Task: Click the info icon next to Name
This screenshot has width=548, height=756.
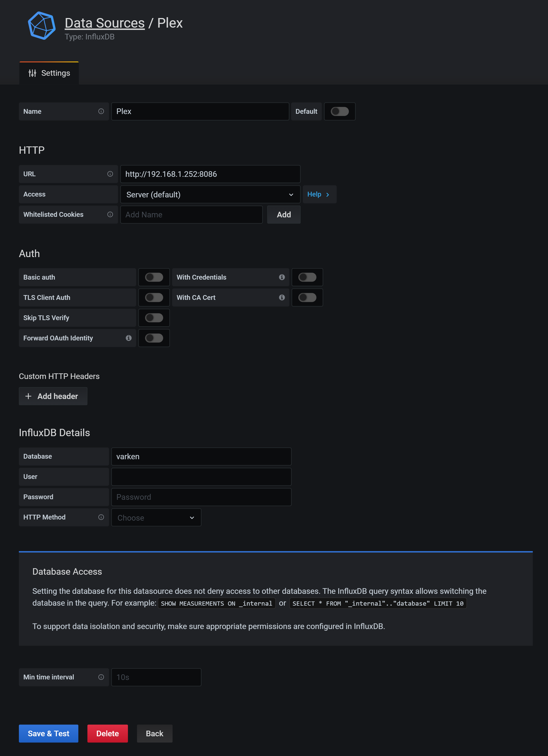Action: (x=101, y=111)
